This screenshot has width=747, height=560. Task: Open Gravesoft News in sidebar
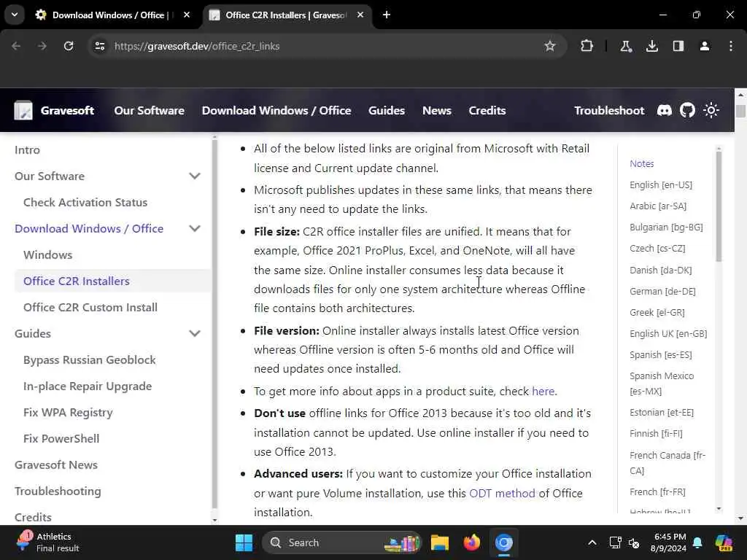(55, 464)
